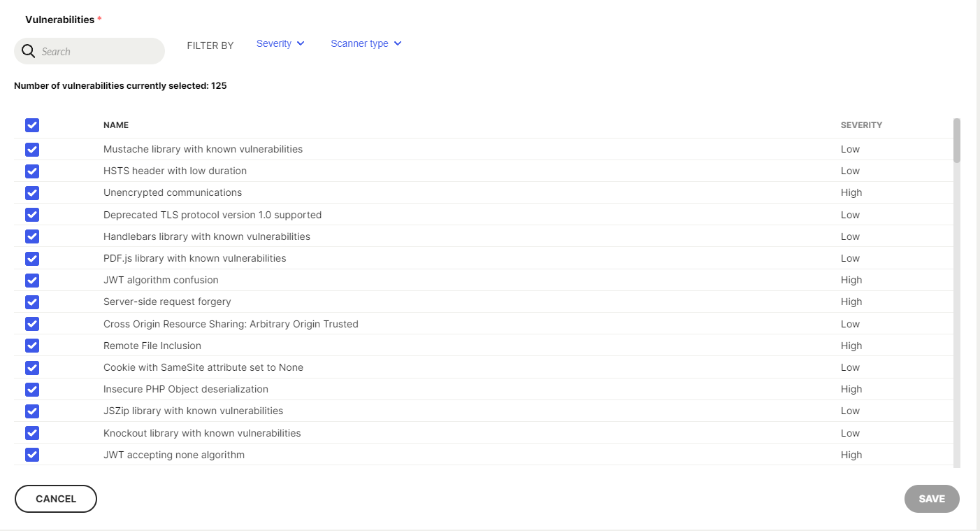Focus the vulnerability Search field

pyautogui.click(x=98, y=52)
